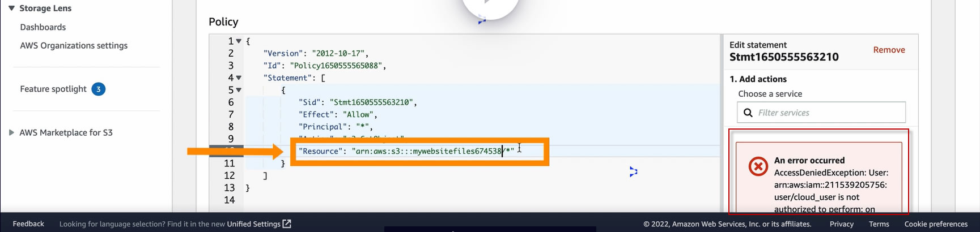
Task: Click the Filter services search field
Action: (x=821, y=113)
